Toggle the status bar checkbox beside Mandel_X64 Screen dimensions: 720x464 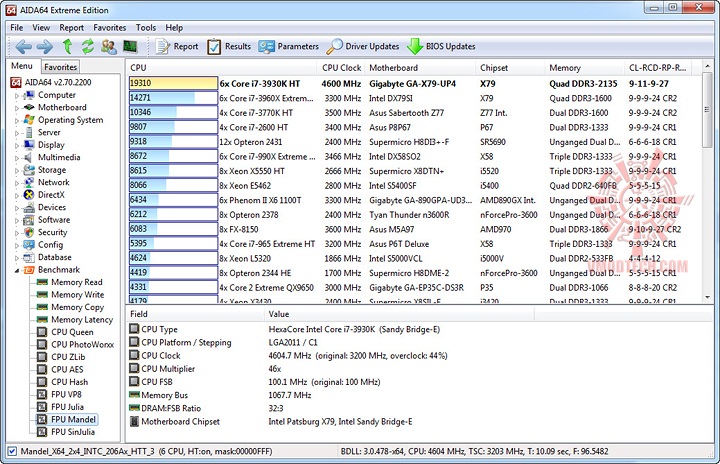13,451
